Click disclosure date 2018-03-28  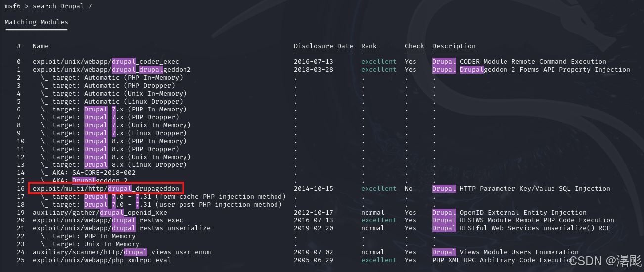(x=314, y=70)
